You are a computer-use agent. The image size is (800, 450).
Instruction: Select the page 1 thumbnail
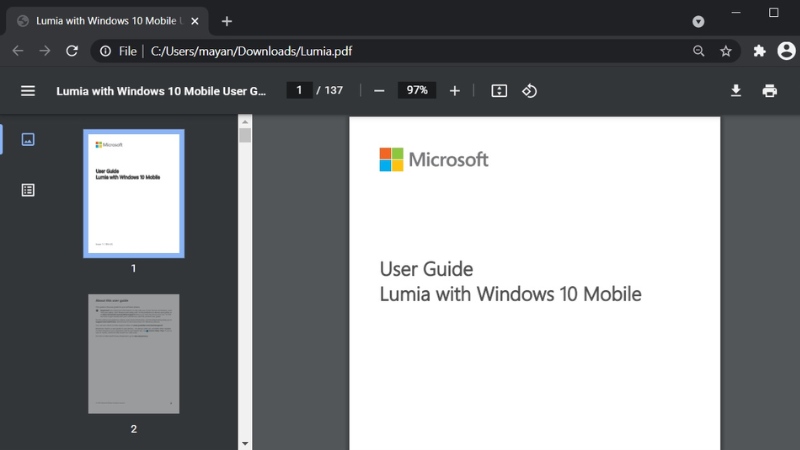(x=133, y=193)
